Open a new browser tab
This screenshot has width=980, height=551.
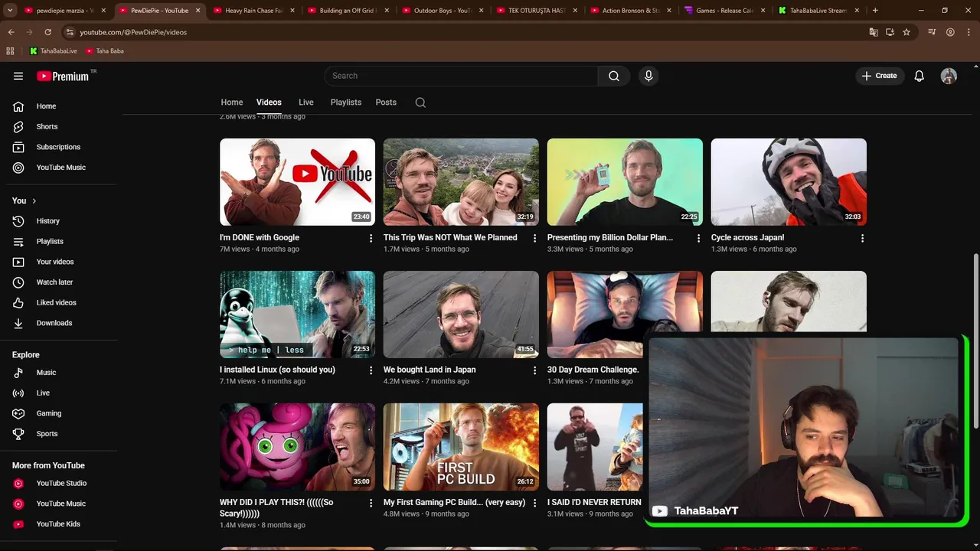click(x=875, y=11)
